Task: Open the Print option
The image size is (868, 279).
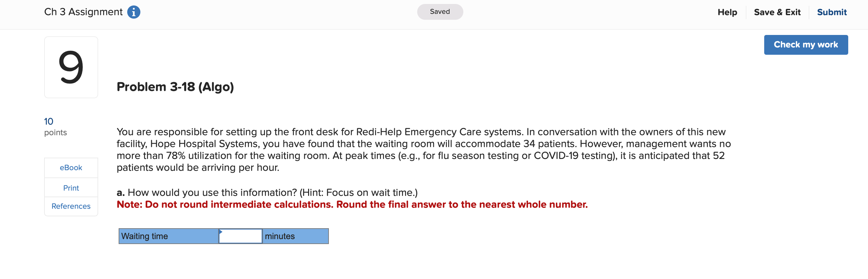Action: coord(71,188)
